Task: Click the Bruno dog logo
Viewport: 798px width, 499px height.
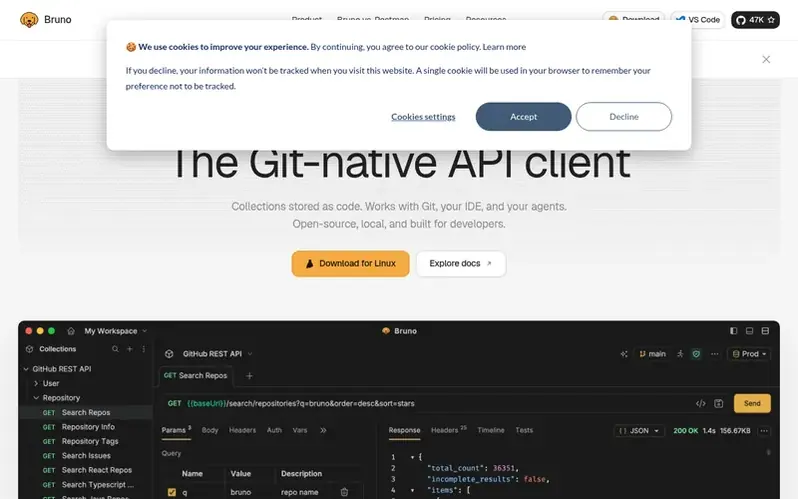Action: 29,20
